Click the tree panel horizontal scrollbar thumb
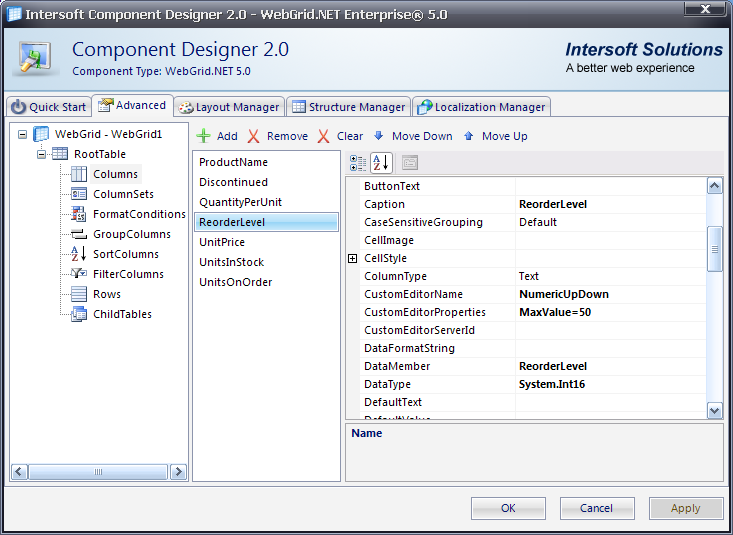 98,472
